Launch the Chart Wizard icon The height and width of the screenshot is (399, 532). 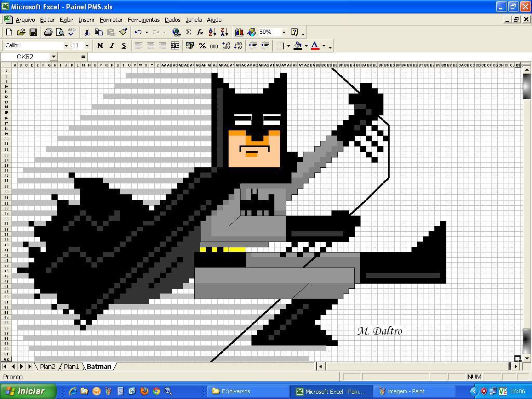tap(239, 32)
